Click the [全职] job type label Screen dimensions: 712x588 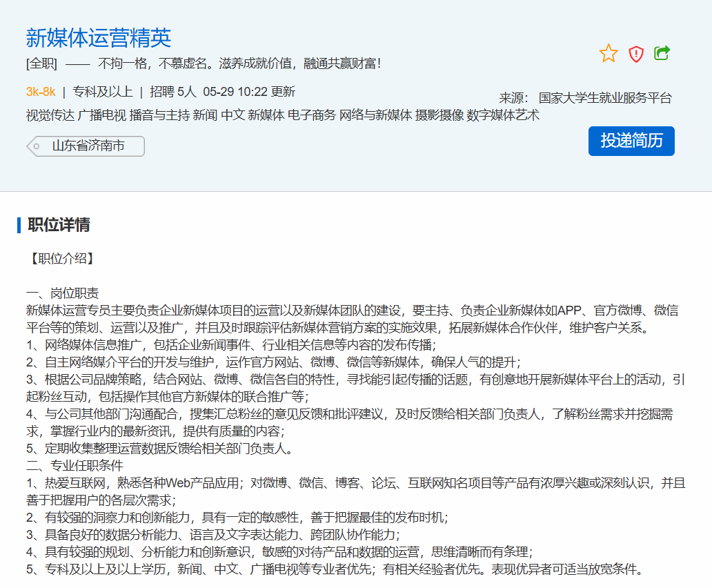pos(41,64)
